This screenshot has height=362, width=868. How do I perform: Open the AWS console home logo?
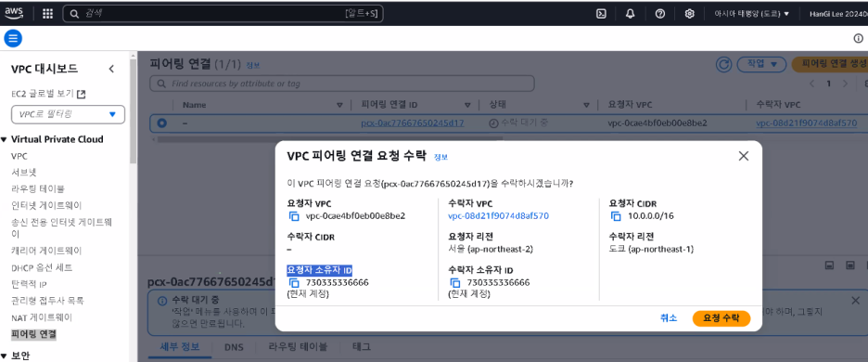tap(14, 13)
